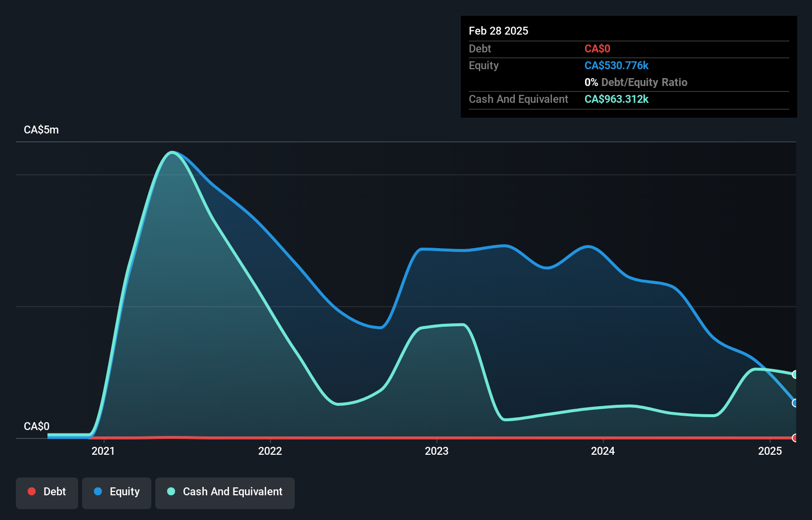812x520 pixels.
Task: Toggle the Equity legend button
Action: (117, 493)
